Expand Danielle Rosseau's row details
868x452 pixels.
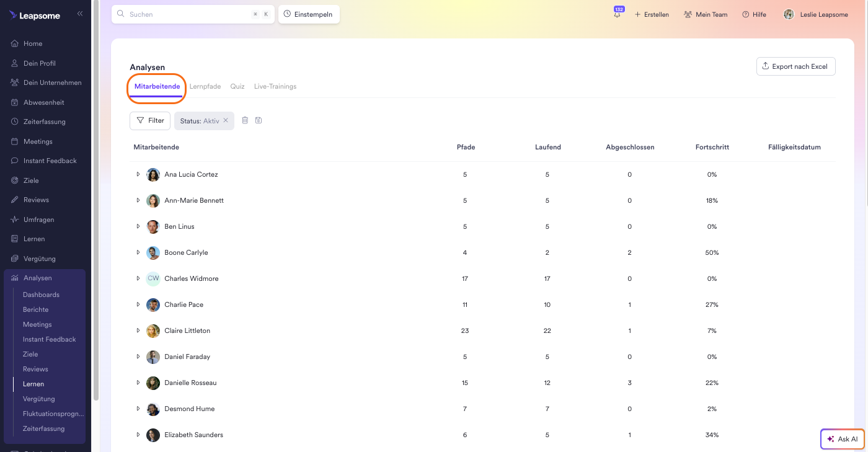[x=138, y=383]
